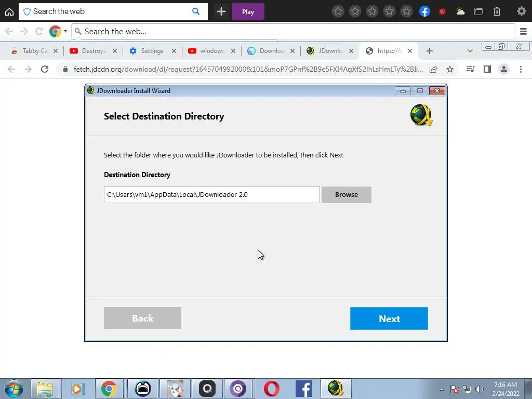Open Opera from taskbar
Screen dimensions: 532x399
[271, 389]
